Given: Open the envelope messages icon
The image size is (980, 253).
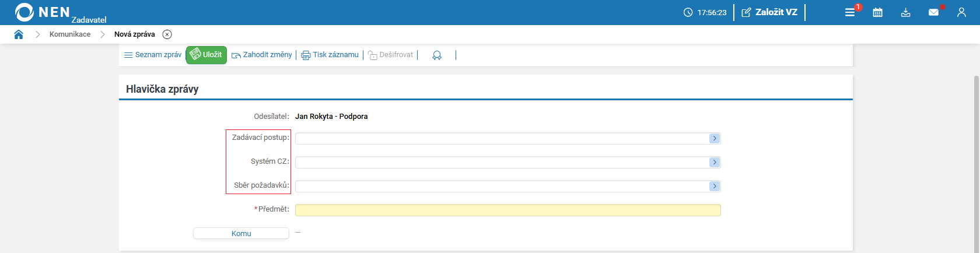Looking at the screenshot, I should [933, 12].
